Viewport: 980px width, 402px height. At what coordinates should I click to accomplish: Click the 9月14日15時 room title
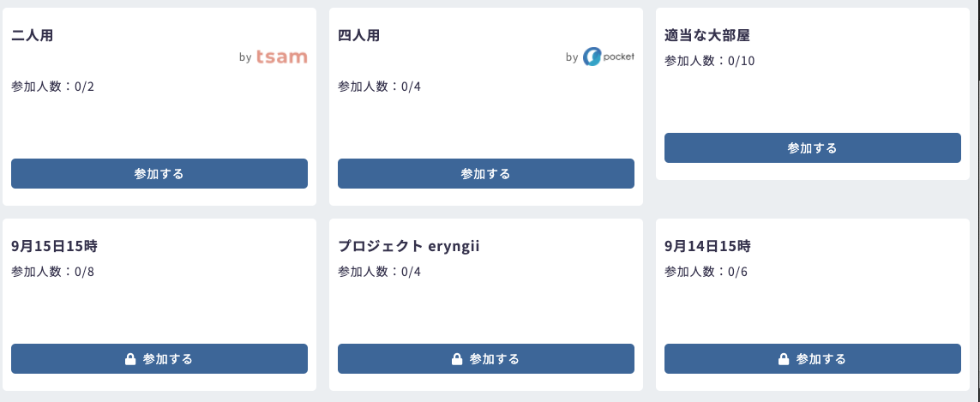(708, 246)
